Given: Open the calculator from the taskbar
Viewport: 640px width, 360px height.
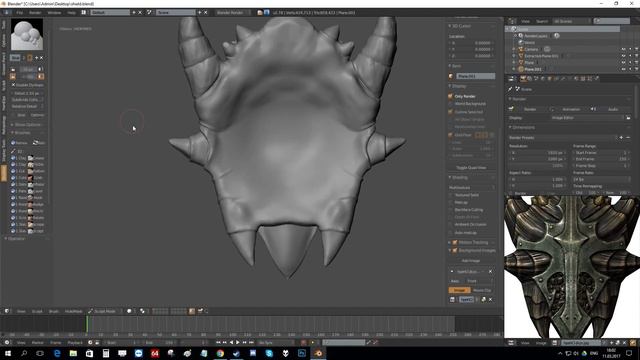Looking at the screenshot, I should 106,353.
